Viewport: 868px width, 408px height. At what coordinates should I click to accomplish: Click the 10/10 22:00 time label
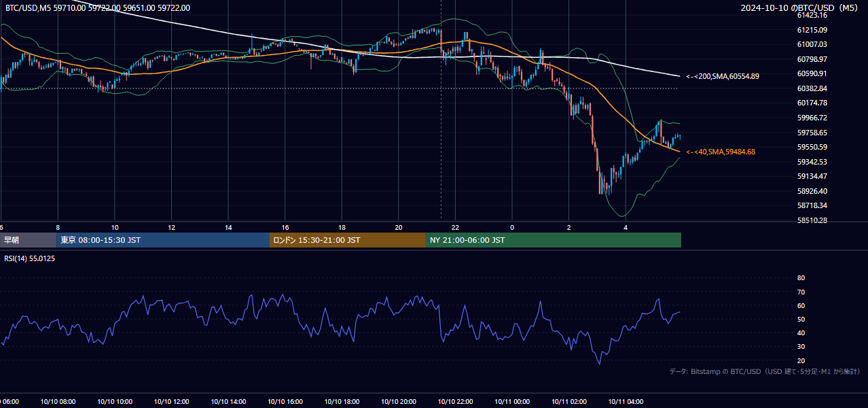point(455,402)
